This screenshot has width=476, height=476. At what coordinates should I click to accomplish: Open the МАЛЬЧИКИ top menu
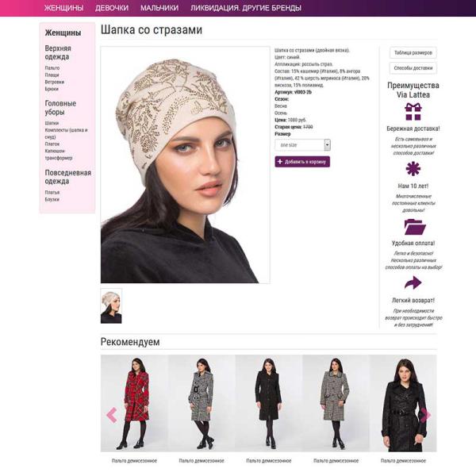click(x=159, y=8)
